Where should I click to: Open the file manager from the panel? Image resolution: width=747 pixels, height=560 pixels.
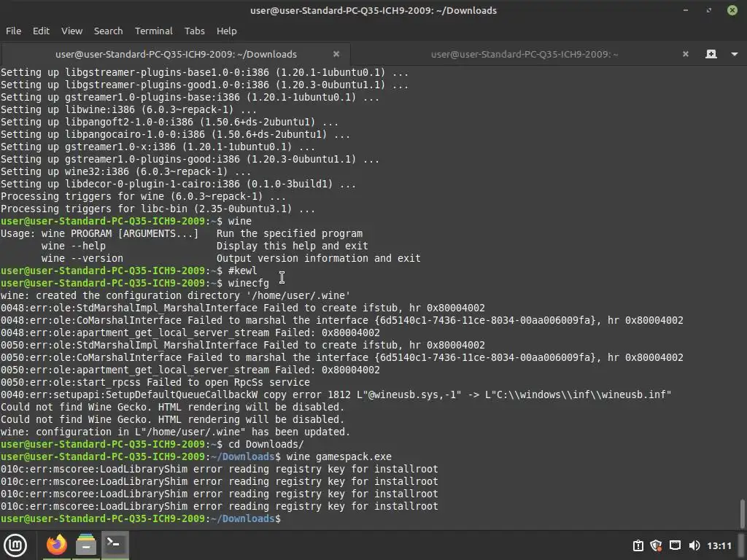click(86, 545)
